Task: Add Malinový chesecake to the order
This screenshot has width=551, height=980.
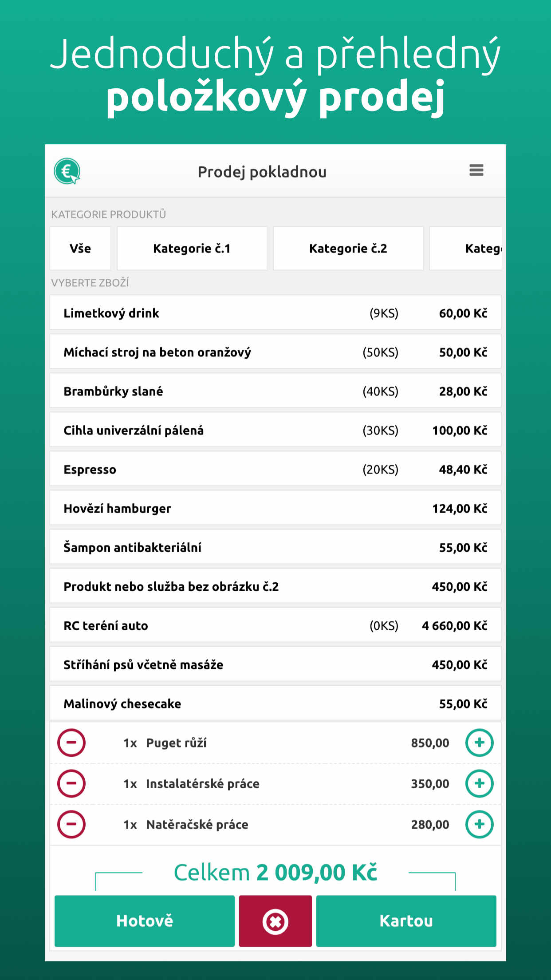Action: (x=275, y=704)
